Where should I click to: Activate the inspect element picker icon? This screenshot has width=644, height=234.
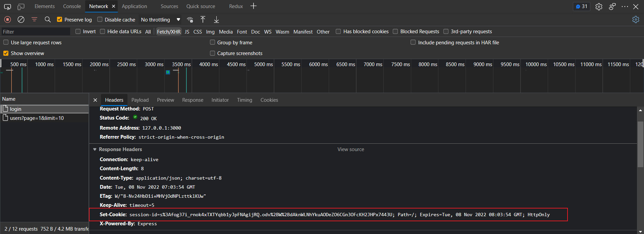[7, 6]
